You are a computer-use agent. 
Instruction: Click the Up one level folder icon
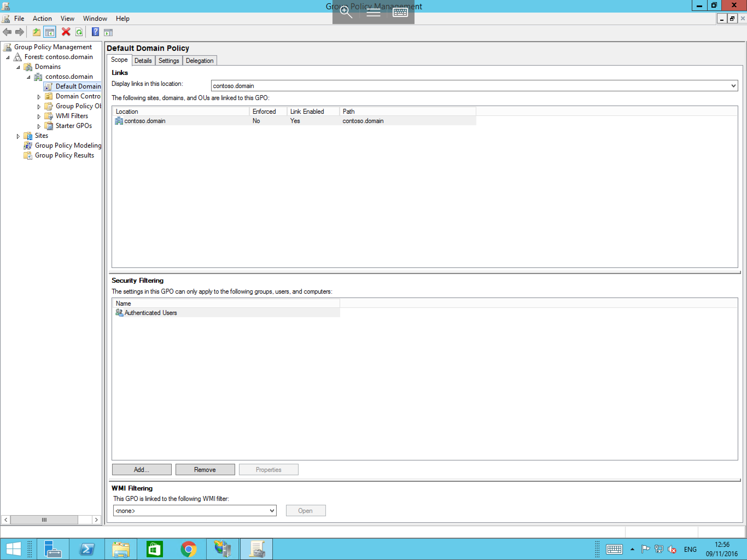36,32
